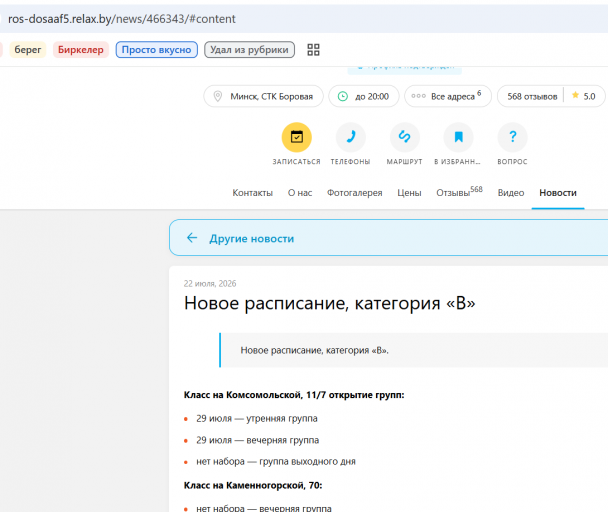Click the Вопрос question mark icon
The image size is (608, 512).
tap(512, 137)
